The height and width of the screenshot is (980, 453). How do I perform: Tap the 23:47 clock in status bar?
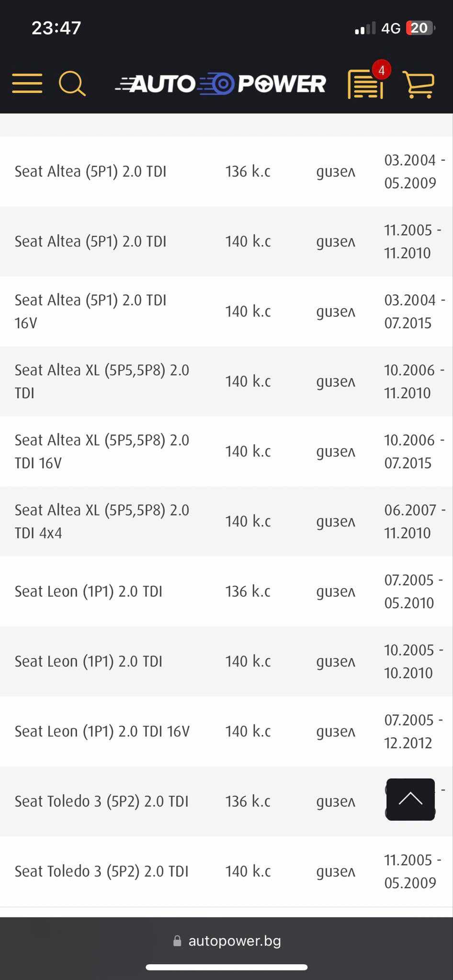point(57,28)
